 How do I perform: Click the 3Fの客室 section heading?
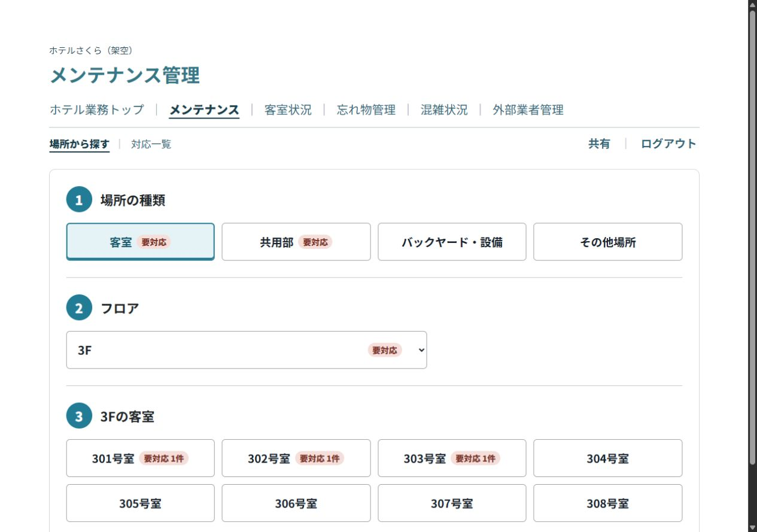[x=127, y=417]
